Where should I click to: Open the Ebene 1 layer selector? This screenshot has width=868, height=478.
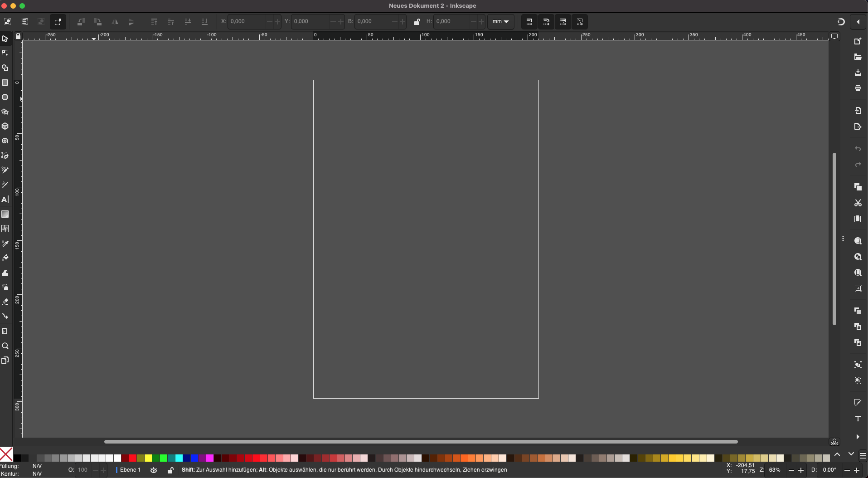click(x=129, y=470)
